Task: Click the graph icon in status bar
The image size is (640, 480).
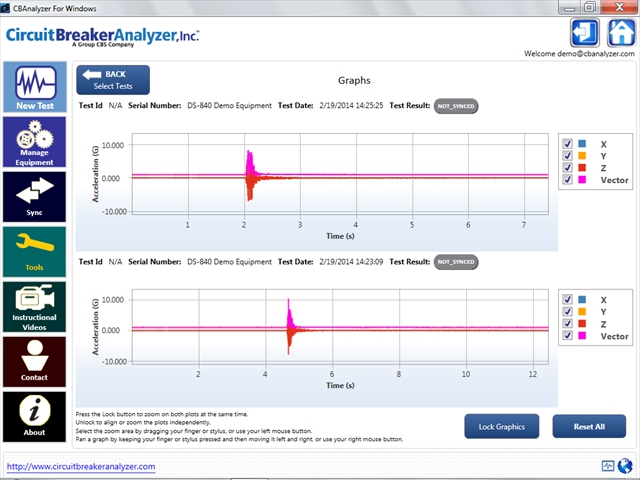Action: 608,466
